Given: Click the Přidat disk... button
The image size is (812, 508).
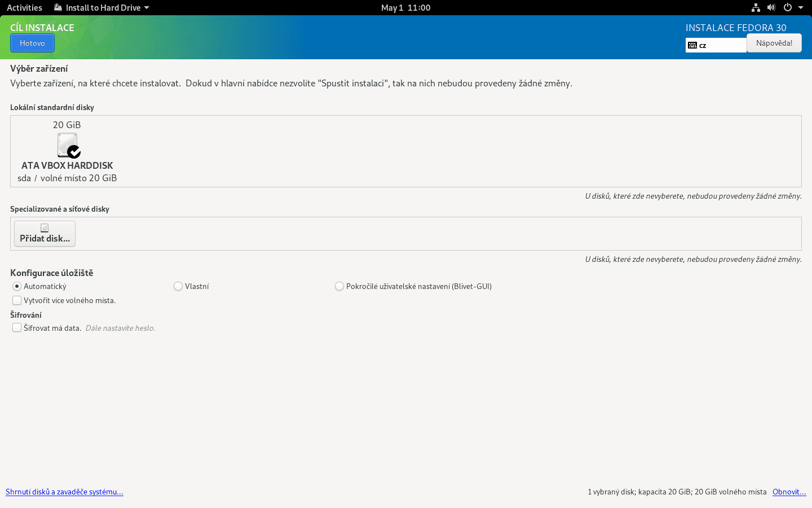Looking at the screenshot, I should coord(45,234).
